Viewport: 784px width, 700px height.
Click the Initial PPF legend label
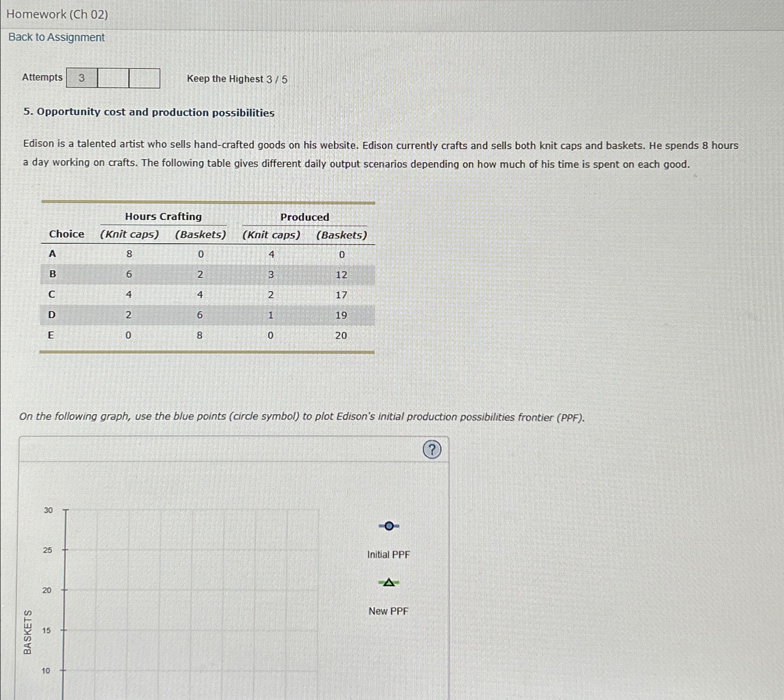388,554
